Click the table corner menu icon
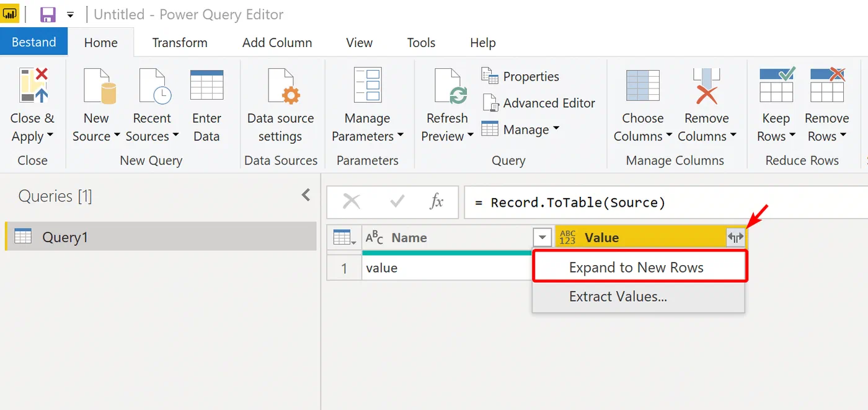This screenshot has height=410, width=868. point(344,237)
